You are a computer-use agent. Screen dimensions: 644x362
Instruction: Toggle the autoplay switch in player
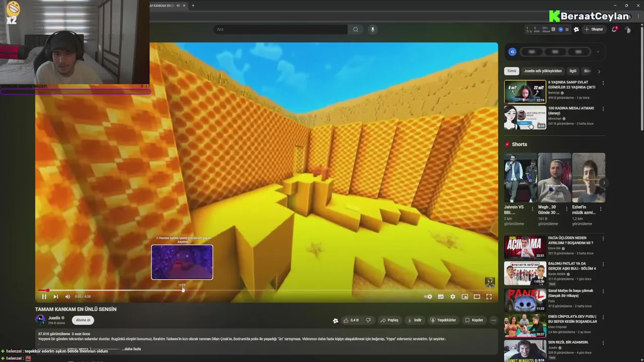pos(428,297)
